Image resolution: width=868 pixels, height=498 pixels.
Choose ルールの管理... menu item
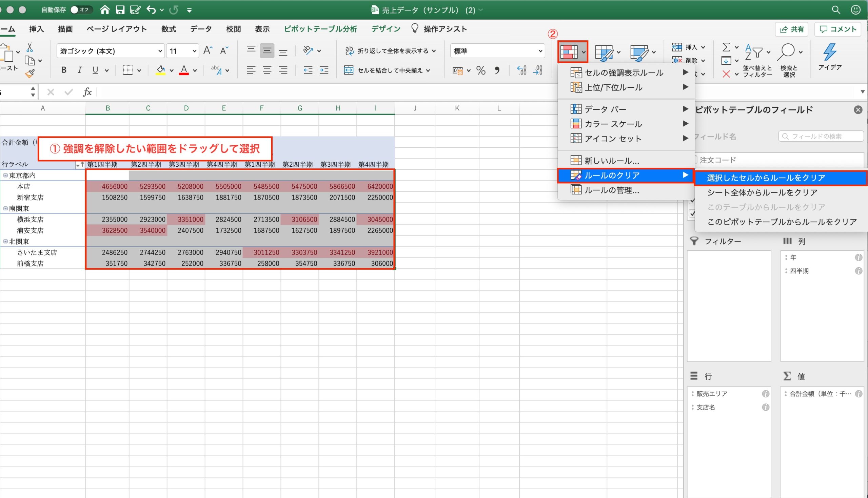point(626,190)
